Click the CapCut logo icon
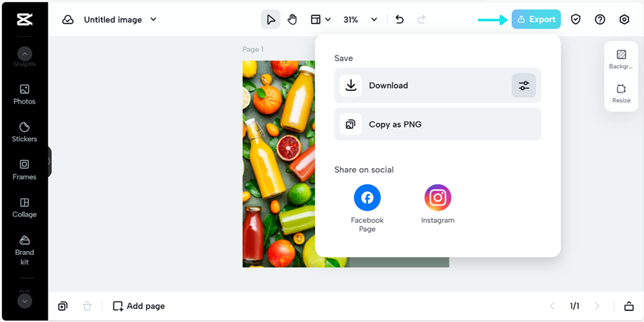The height and width of the screenshot is (322, 644). click(24, 19)
